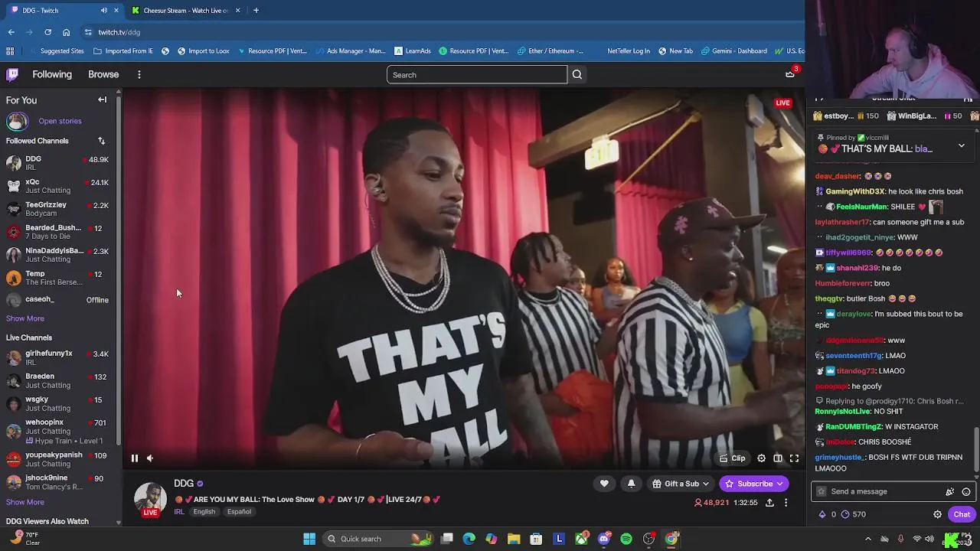Image resolution: width=980 pixels, height=551 pixels.
Task: Collapse the For You sidebar
Action: (x=102, y=99)
